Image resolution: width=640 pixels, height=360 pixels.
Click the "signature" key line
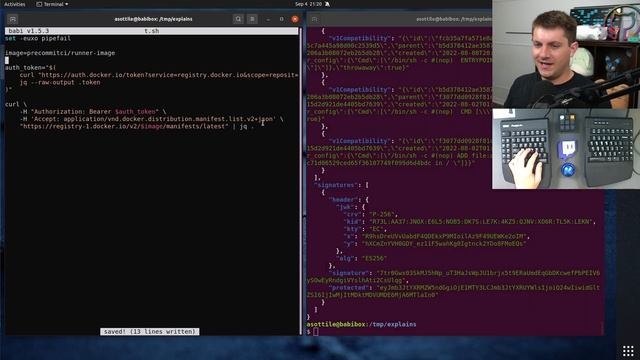point(464,273)
